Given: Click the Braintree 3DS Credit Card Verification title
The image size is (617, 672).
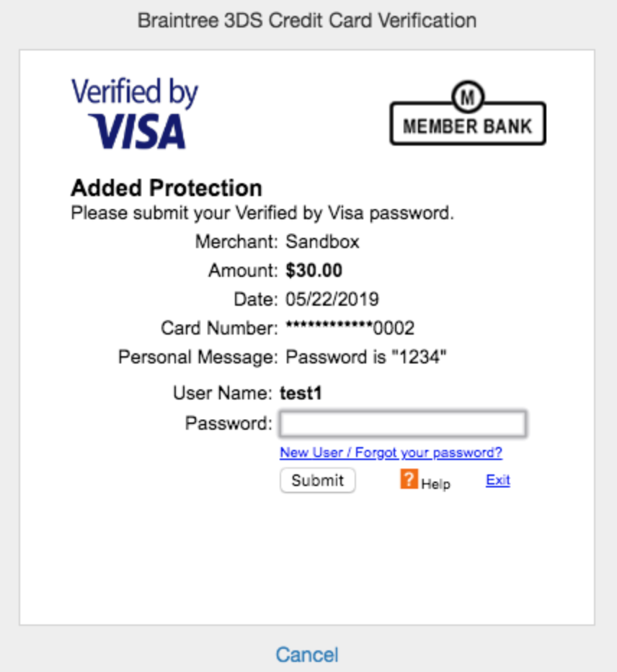Looking at the screenshot, I should click(307, 20).
